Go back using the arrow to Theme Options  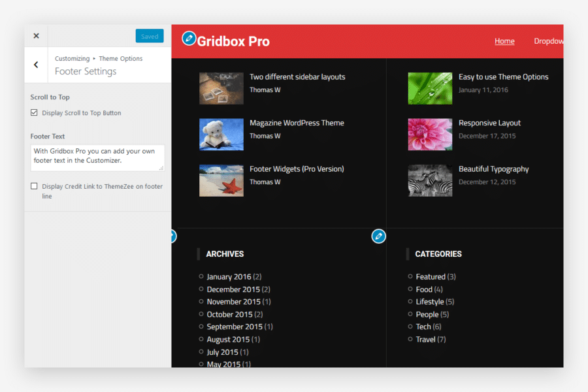click(36, 65)
